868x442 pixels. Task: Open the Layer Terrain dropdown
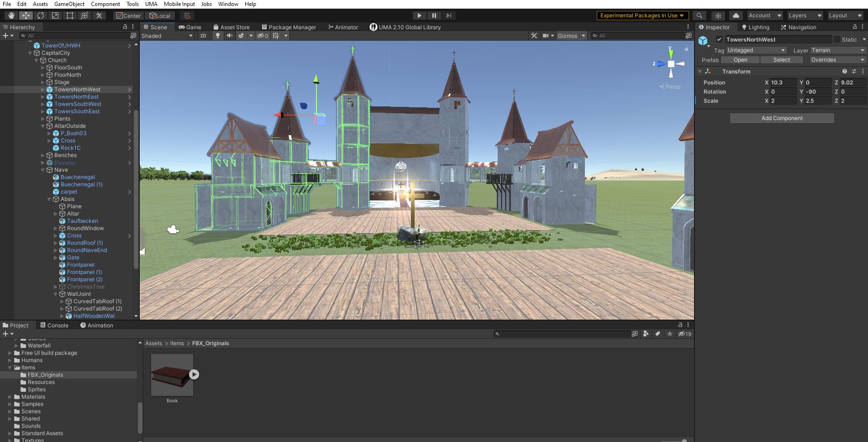838,50
